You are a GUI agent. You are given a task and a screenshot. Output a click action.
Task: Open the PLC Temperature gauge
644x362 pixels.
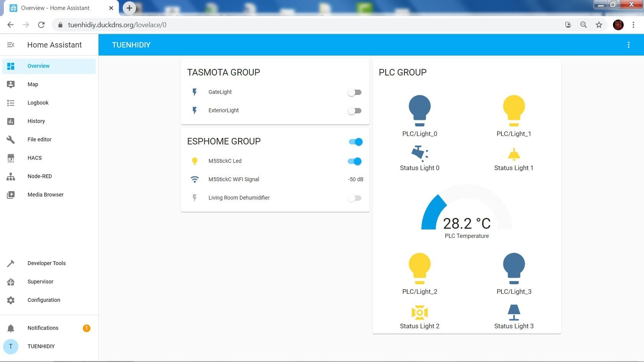click(467, 211)
